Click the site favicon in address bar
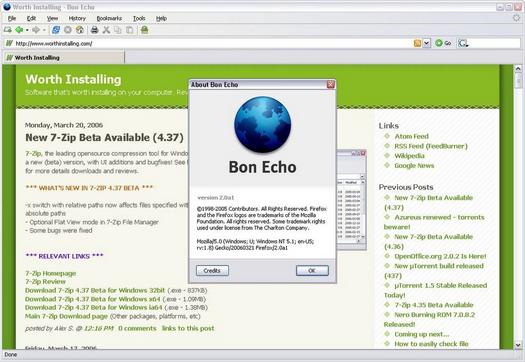 click(x=9, y=43)
